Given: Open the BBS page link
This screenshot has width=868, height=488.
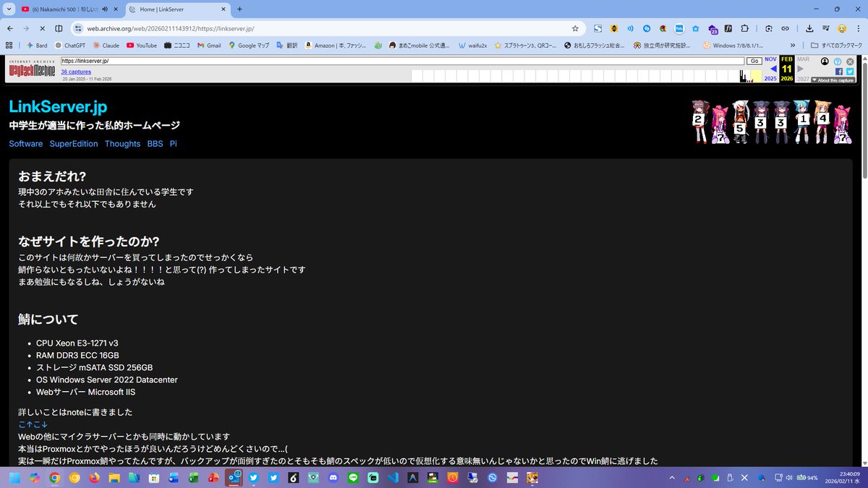Looking at the screenshot, I should pos(155,144).
